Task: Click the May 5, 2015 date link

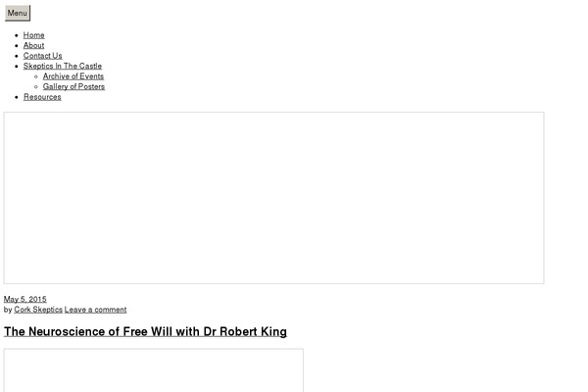Action: click(25, 299)
